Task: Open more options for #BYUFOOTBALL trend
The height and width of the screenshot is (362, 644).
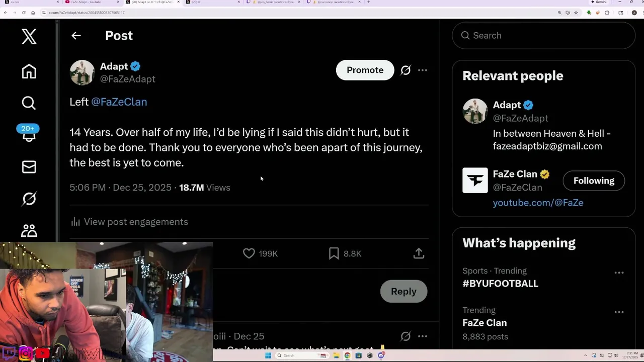Action: click(x=619, y=273)
